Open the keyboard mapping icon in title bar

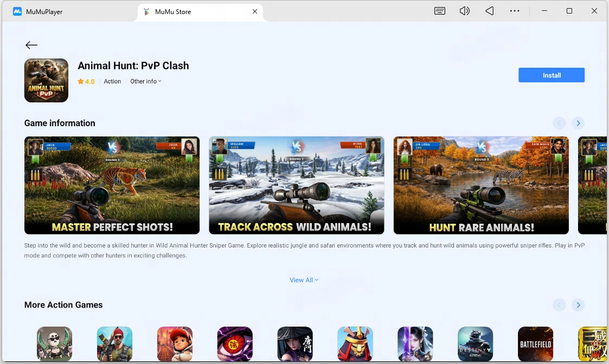point(440,11)
